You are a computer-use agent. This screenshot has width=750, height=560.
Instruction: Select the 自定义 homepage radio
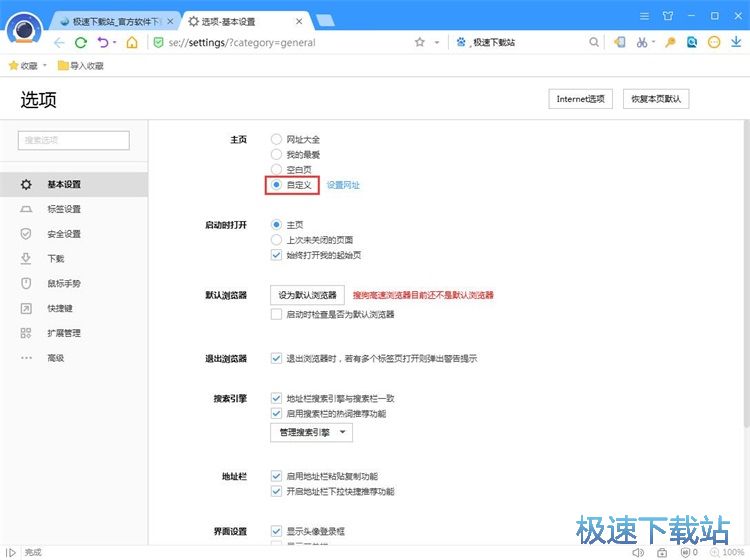(276, 185)
